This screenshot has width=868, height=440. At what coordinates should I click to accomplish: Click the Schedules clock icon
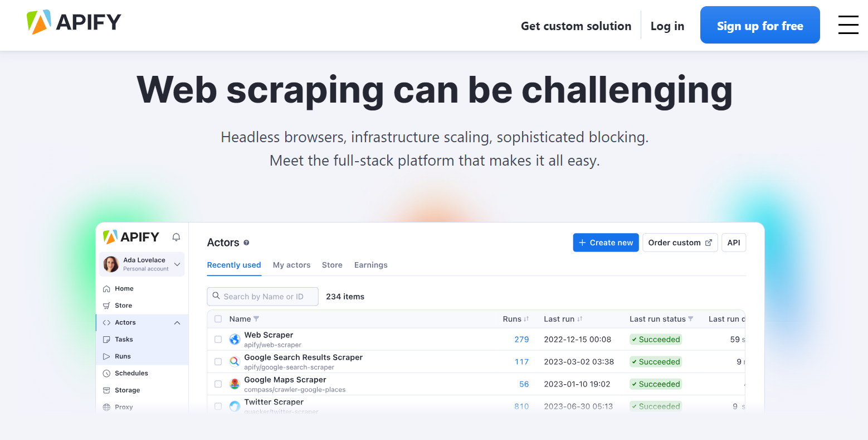(106, 373)
